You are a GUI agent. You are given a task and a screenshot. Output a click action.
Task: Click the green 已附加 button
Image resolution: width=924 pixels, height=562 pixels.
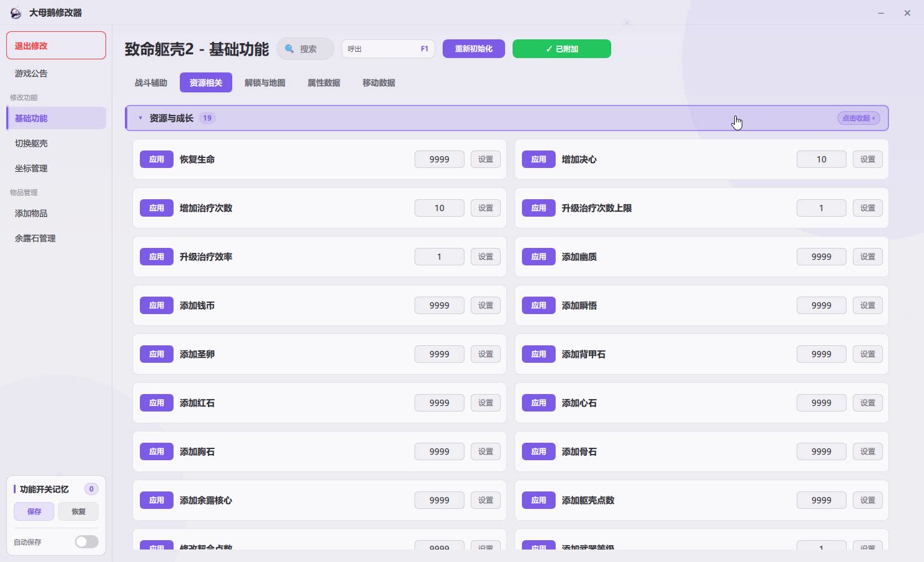(x=562, y=49)
